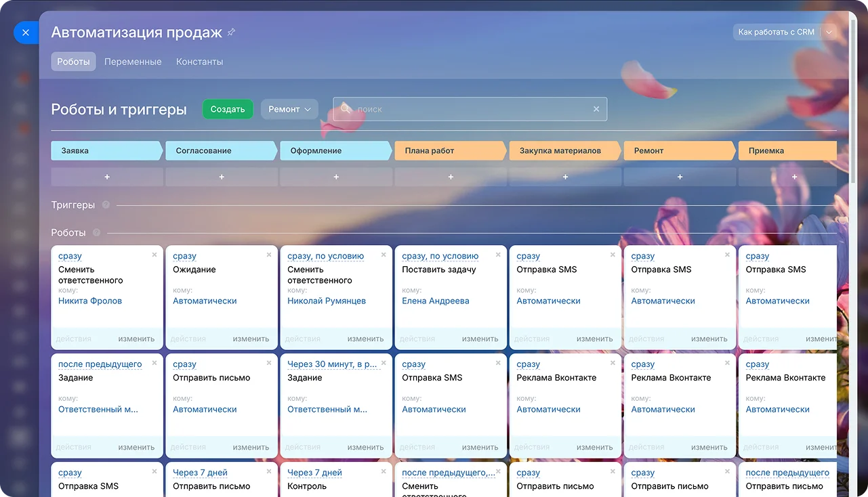Viewport: 868px width, 497px height.
Task: Click the help icon beside Роботы heading
Action: coord(96,233)
